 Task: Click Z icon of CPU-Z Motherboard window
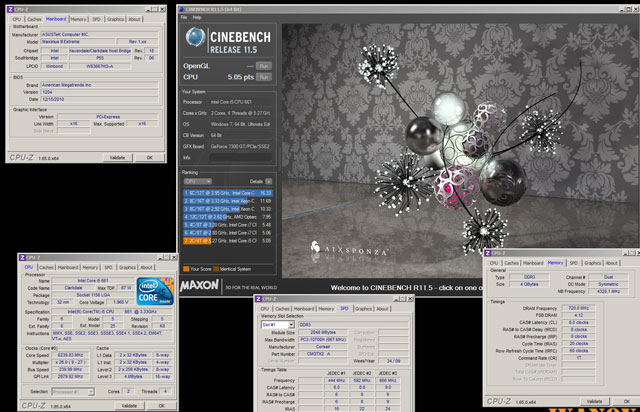pos(10,9)
